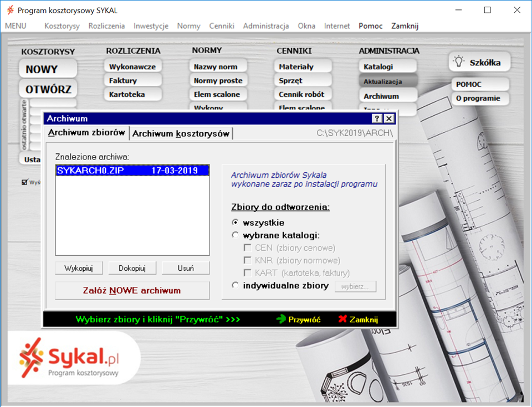Open Kartoteka under Rozliczenia
The height and width of the screenshot is (407, 532).
(132, 94)
